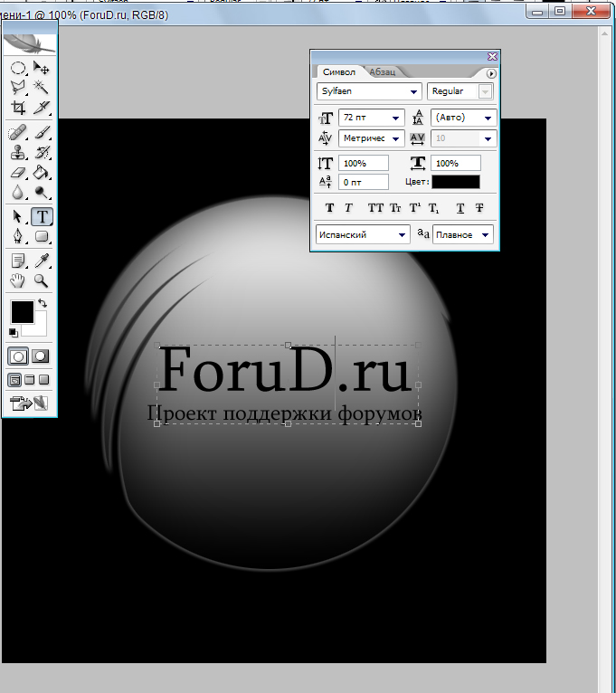Click the baseline shift 0 пт field
Viewport: 616px width, 693px height.
pyautogui.click(x=364, y=182)
